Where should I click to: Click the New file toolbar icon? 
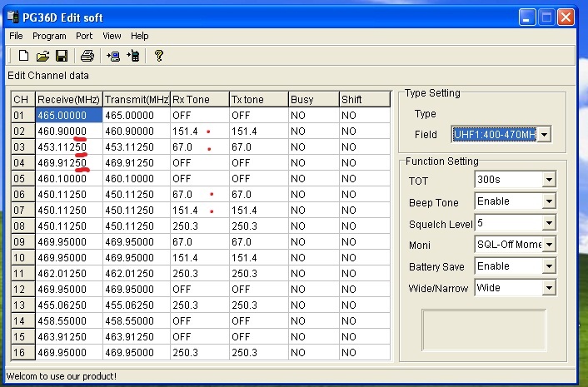[x=23, y=56]
